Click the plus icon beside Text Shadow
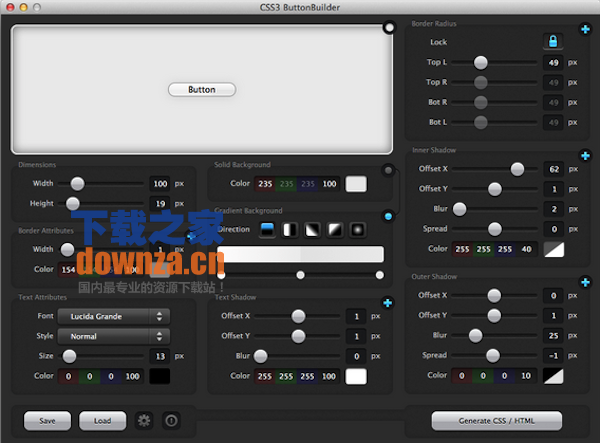This screenshot has width=600, height=443. pos(388,303)
